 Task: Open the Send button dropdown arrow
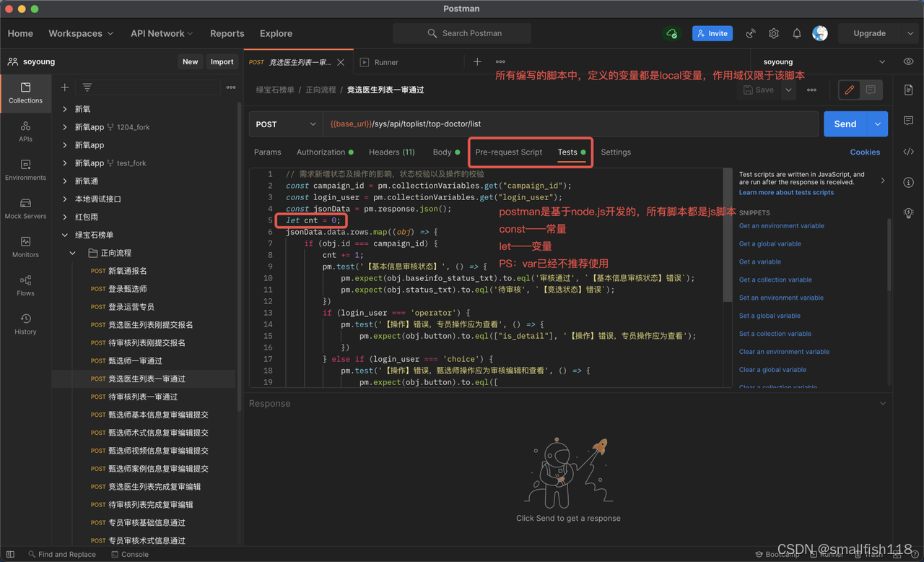[x=878, y=124]
